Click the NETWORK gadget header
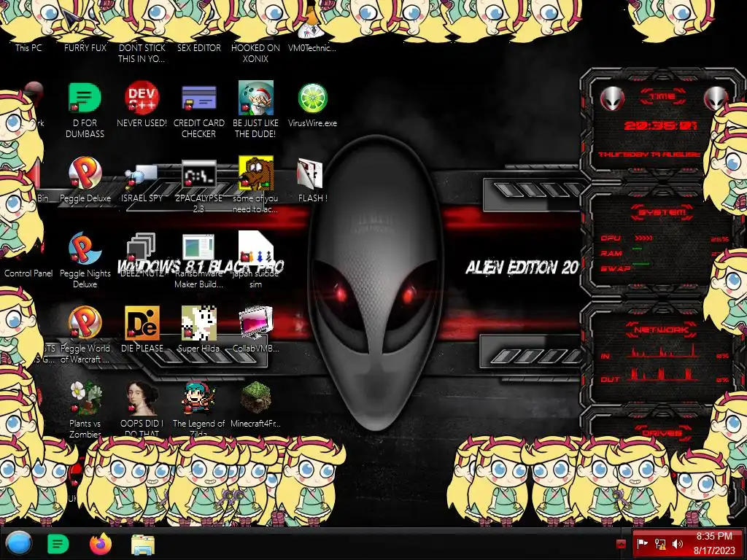 click(x=662, y=330)
